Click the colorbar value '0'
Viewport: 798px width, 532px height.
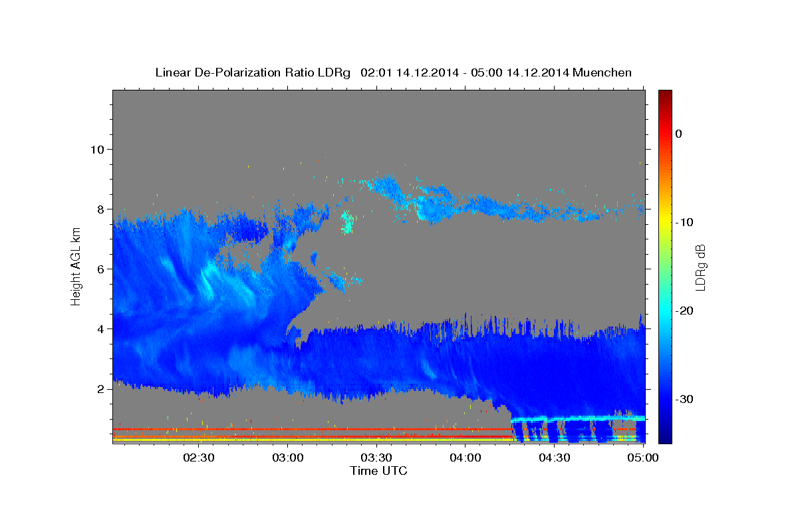pos(679,134)
